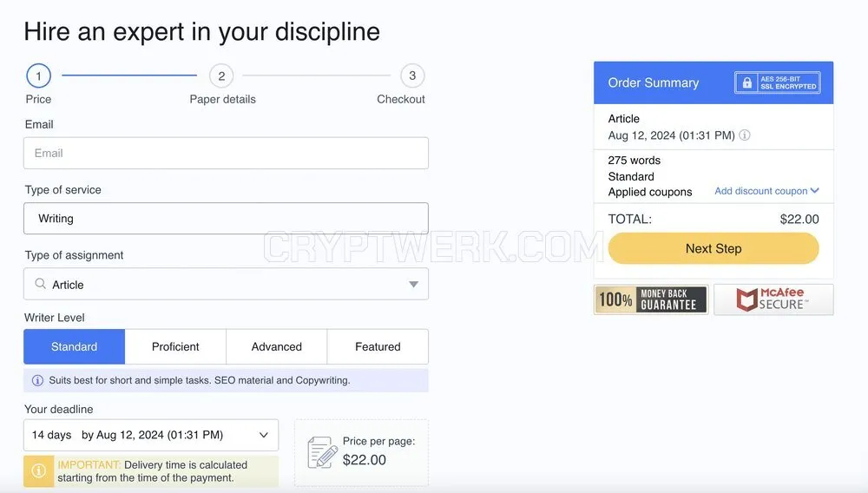Choose the Advanced writer level
This screenshot has height=493, width=868.
coord(277,346)
